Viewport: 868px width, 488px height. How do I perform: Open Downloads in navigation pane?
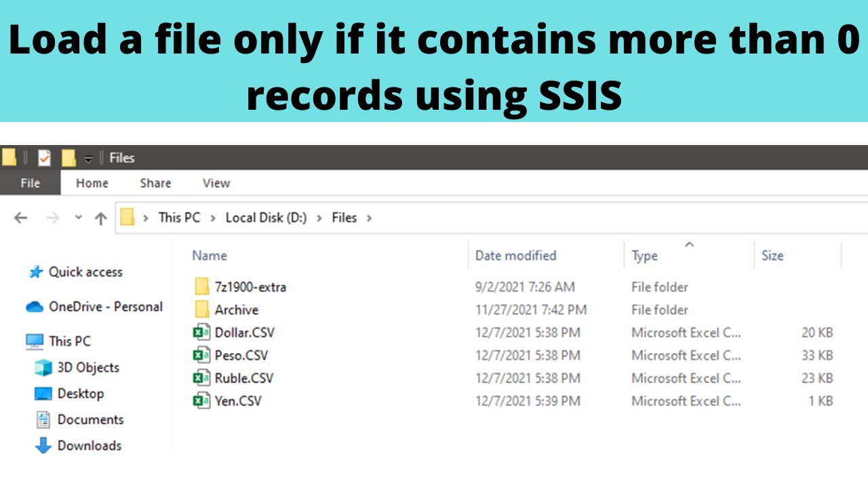(x=90, y=445)
